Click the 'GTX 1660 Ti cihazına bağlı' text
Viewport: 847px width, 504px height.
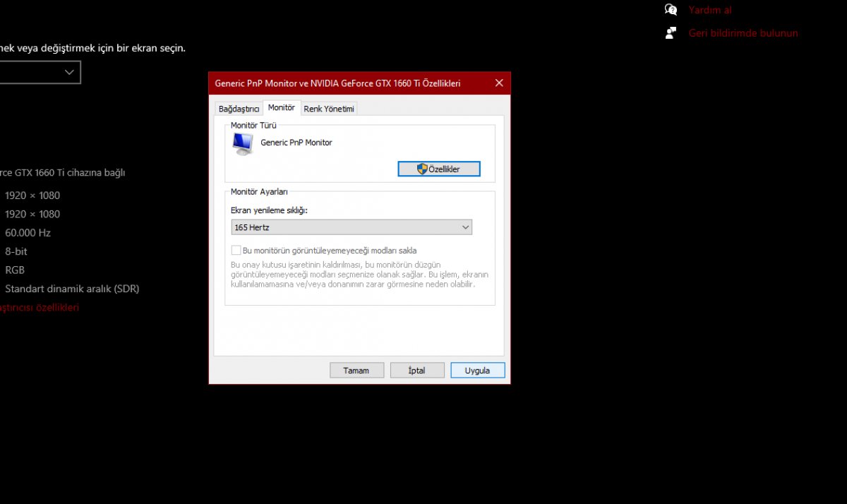point(68,172)
